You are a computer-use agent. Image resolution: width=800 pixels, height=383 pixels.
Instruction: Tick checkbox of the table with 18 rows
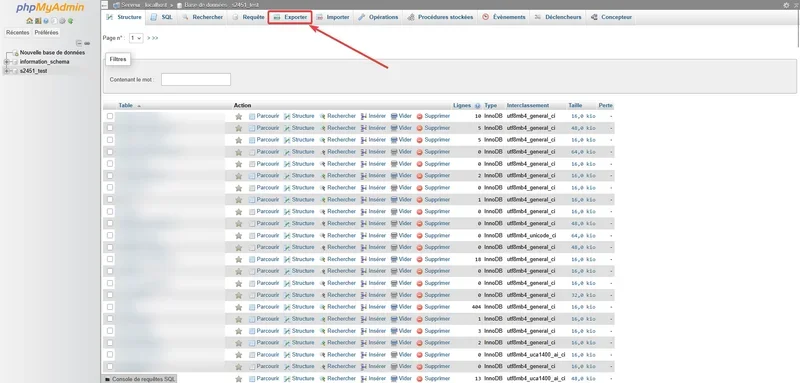tap(110, 259)
